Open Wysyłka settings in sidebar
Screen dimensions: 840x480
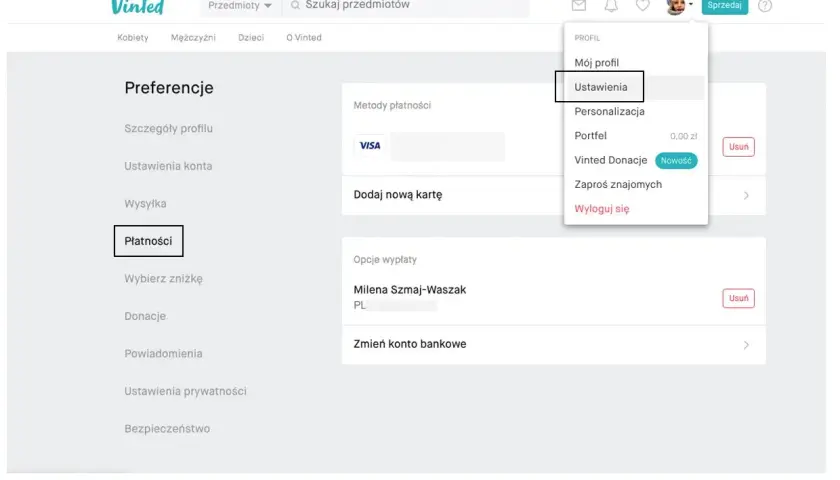145,204
